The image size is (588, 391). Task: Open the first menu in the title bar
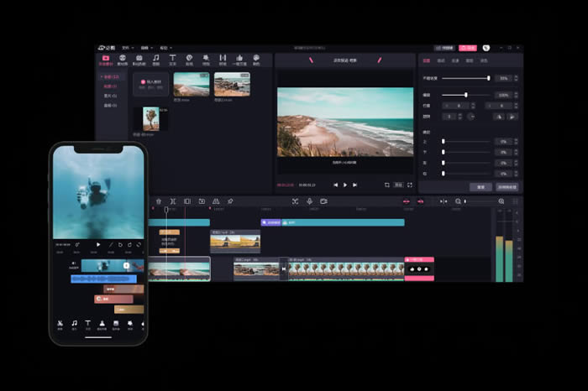[124, 48]
